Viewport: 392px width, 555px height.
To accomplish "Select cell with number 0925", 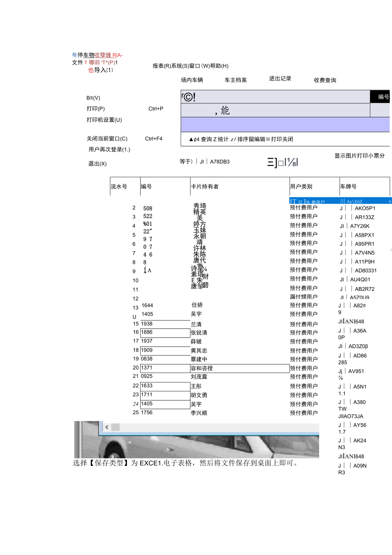I will 147,376.
